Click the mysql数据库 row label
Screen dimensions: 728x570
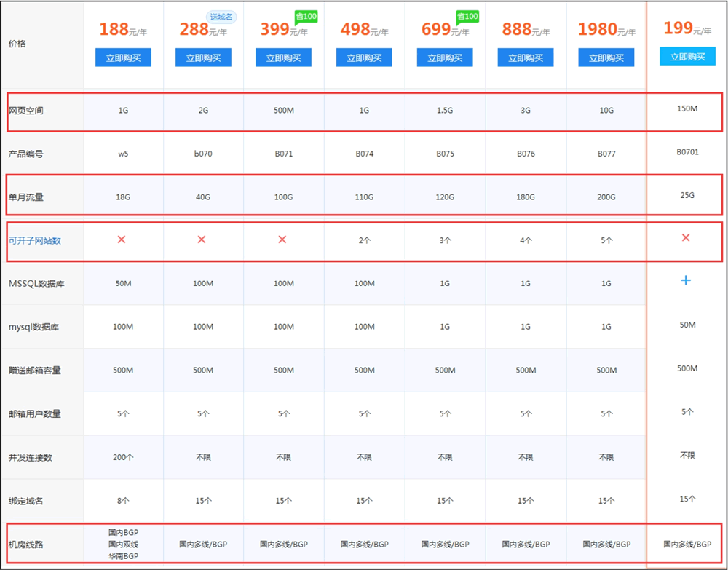point(34,328)
